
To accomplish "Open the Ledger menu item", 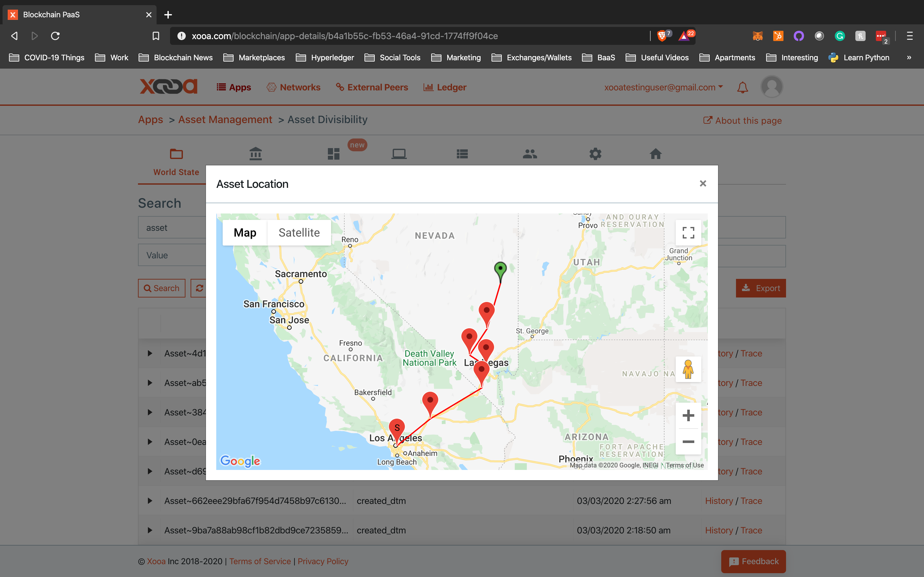I will click(x=445, y=88).
